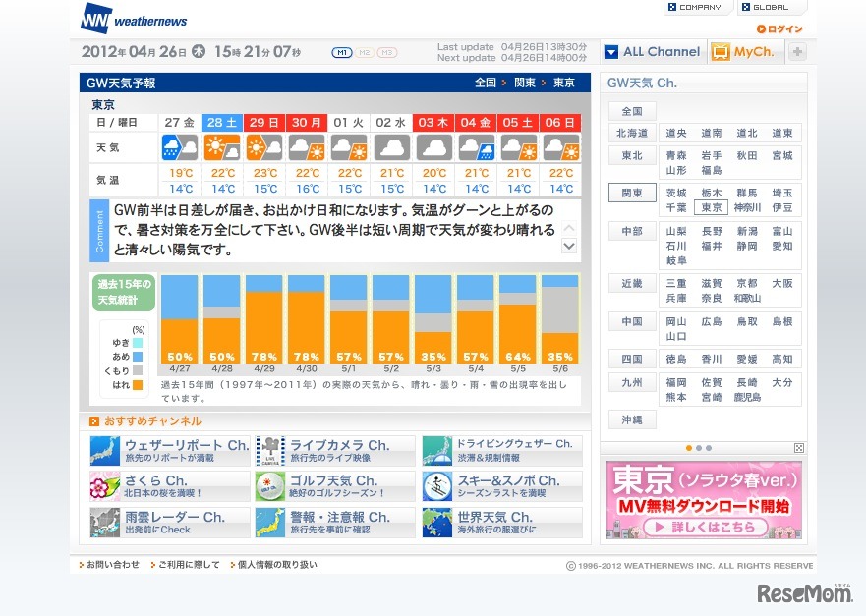Expand the GW comment box with the down chevron
Viewport: 866px width, 616px height.
568,246
